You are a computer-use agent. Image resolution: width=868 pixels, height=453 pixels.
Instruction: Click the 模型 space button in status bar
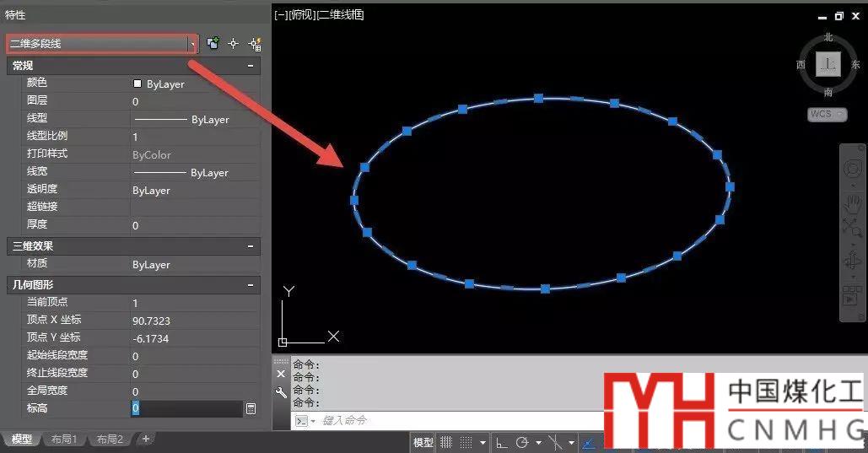(423, 443)
